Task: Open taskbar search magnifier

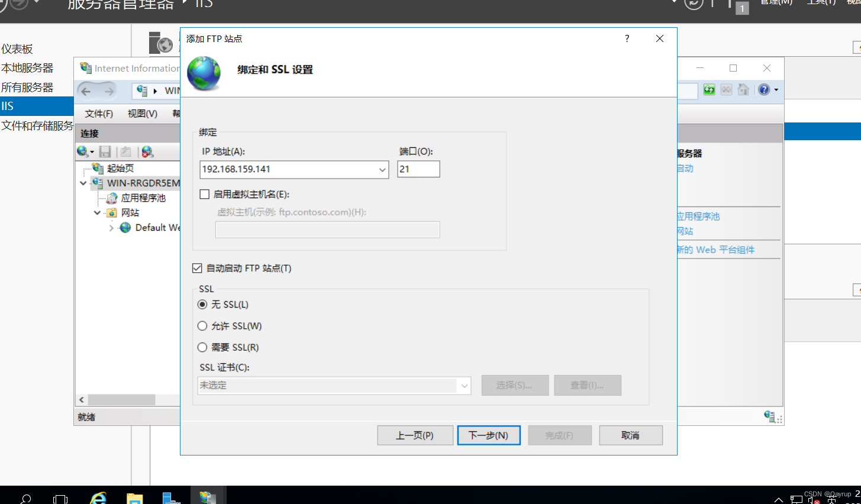Action: point(25,499)
